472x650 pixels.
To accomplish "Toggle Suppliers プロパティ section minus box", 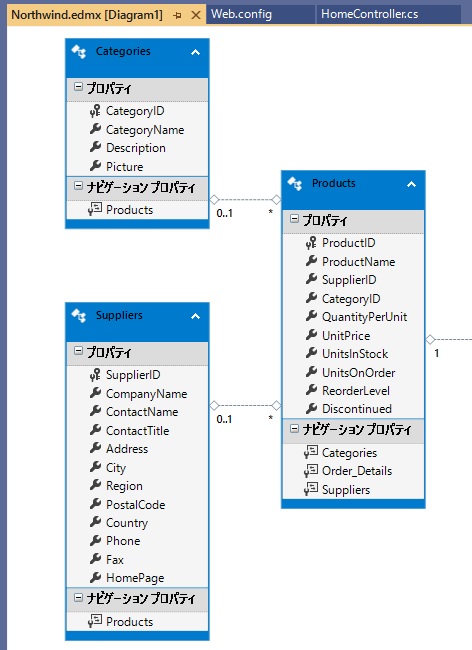I will 78,351.
